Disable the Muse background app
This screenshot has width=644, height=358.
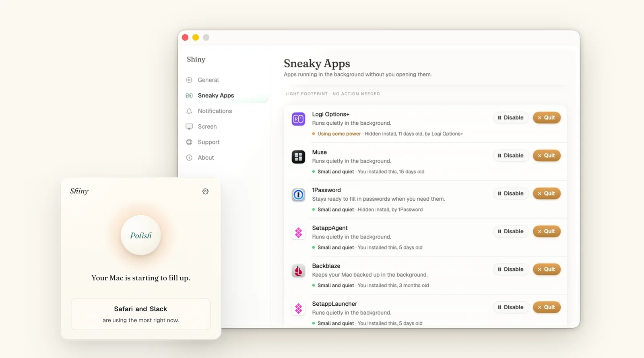pos(511,156)
